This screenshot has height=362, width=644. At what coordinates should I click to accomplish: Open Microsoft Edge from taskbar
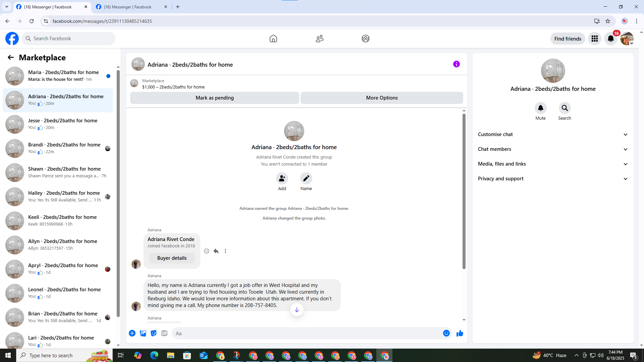tap(154, 355)
